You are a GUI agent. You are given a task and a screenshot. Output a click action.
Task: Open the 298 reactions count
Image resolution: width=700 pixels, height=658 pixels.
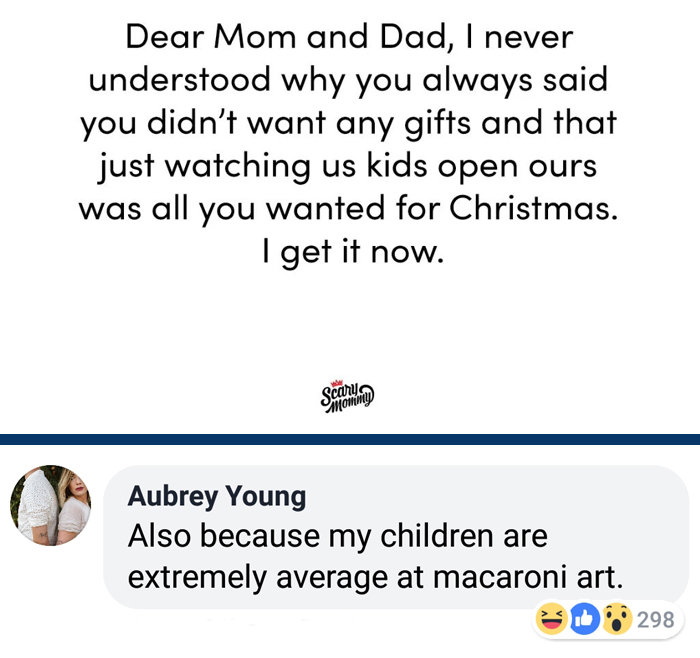[x=655, y=620]
